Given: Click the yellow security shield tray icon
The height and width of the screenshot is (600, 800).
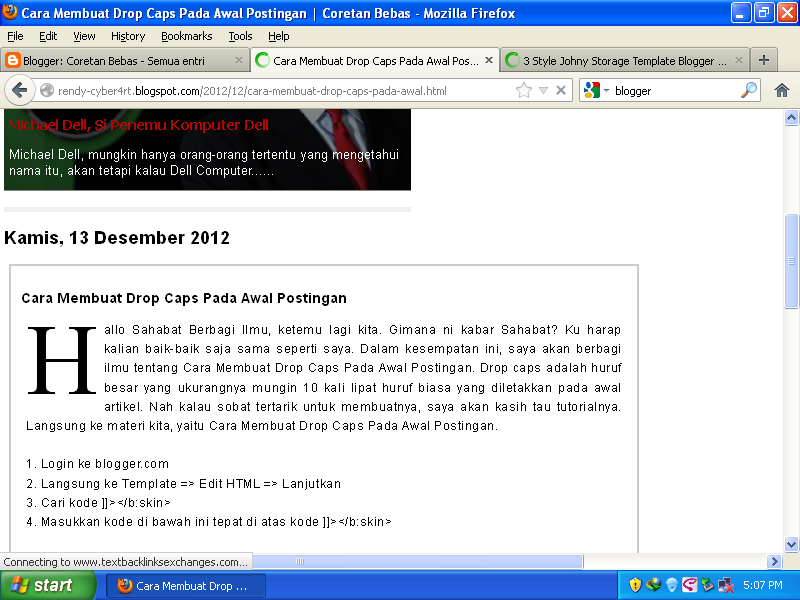Looking at the screenshot, I should [x=635, y=585].
